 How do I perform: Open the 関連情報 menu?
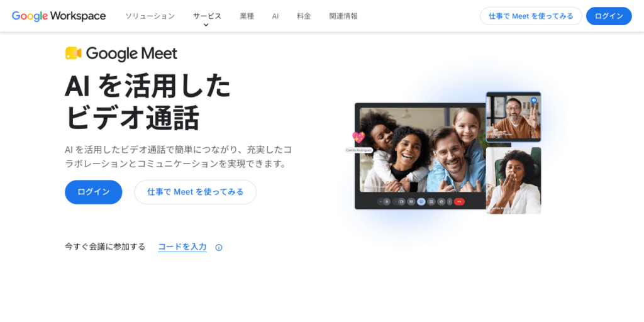[x=343, y=16]
